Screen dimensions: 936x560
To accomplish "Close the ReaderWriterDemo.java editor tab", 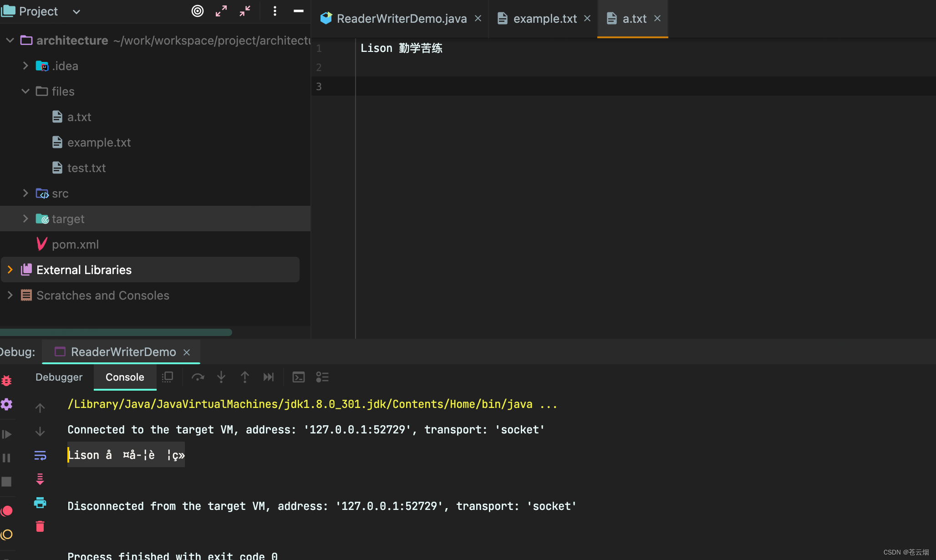I will (x=478, y=19).
